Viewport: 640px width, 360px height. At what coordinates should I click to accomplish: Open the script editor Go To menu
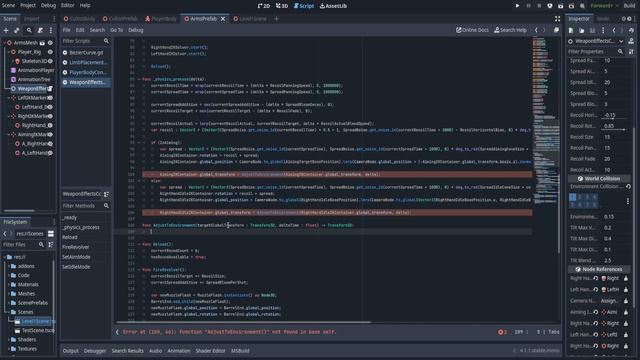tap(116, 30)
